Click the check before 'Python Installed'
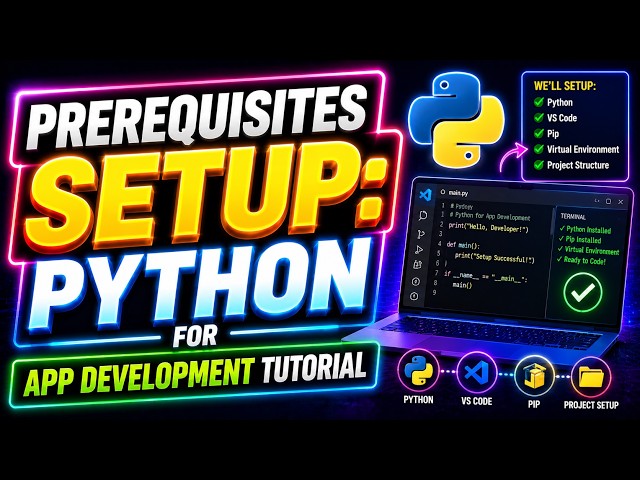Image resolution: width=640 pixels, height=480 pixels. pyautogui.click(x=562, y=229)
